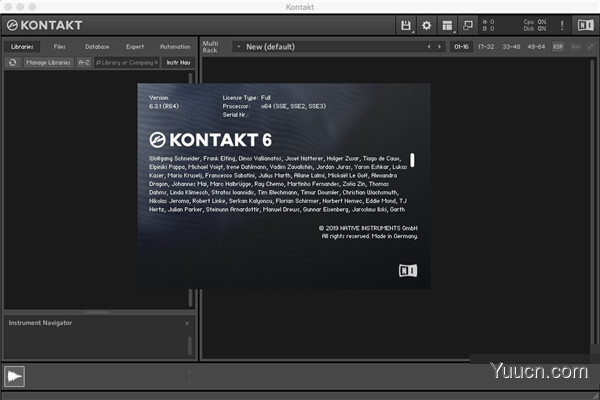Click the Instrument Navigator title
The width and height of the screenshot is (600, 400).
click(x=40, y=323)
